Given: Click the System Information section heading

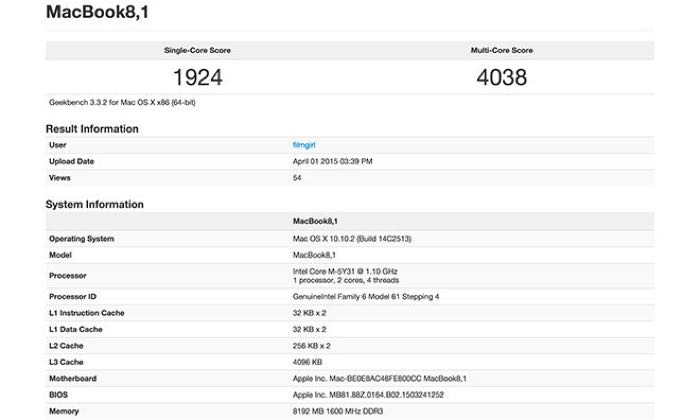Looking at the screenshot, I should [x=94, y=204].
